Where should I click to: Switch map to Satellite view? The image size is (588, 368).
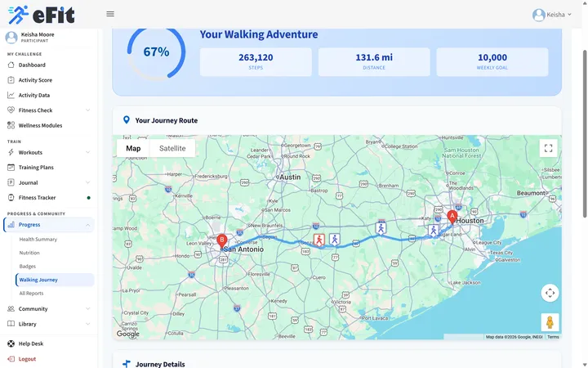[172, 148]
